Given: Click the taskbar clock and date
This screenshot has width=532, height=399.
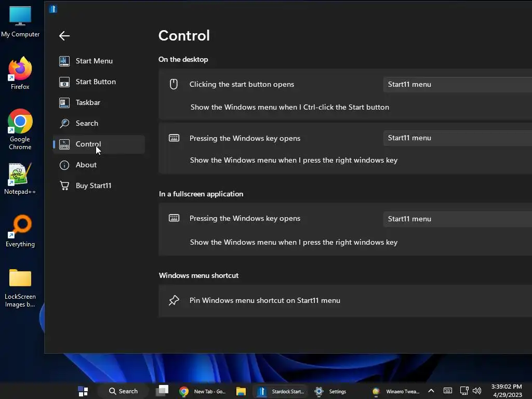Looking at the screenshot, I should pyautogui.click(x=507, y=391).
